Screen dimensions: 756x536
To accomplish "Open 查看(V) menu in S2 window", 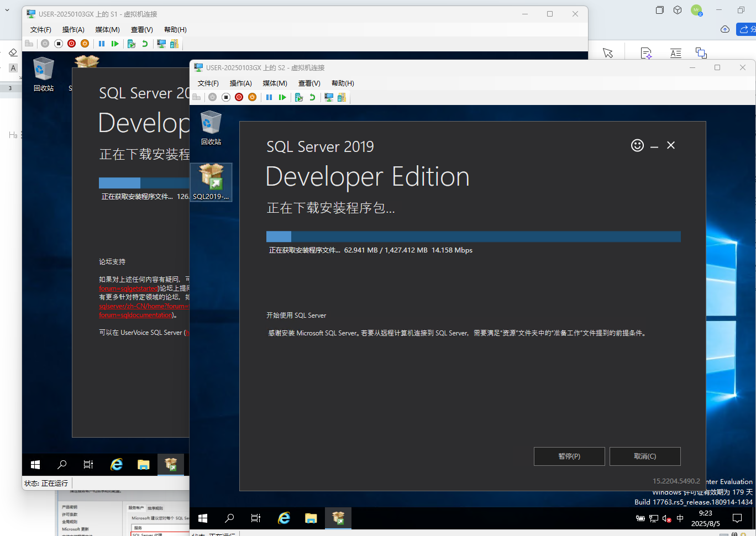I will [309, 83].
